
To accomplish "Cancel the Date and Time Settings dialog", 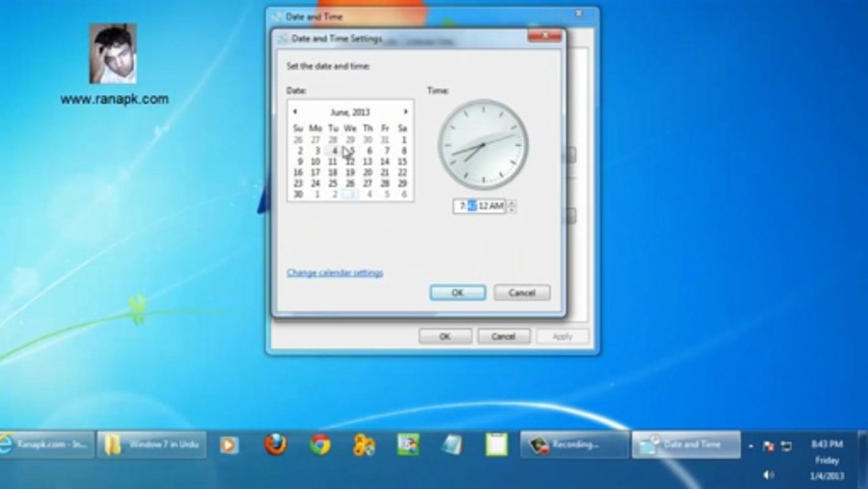I will click(521, 293).
